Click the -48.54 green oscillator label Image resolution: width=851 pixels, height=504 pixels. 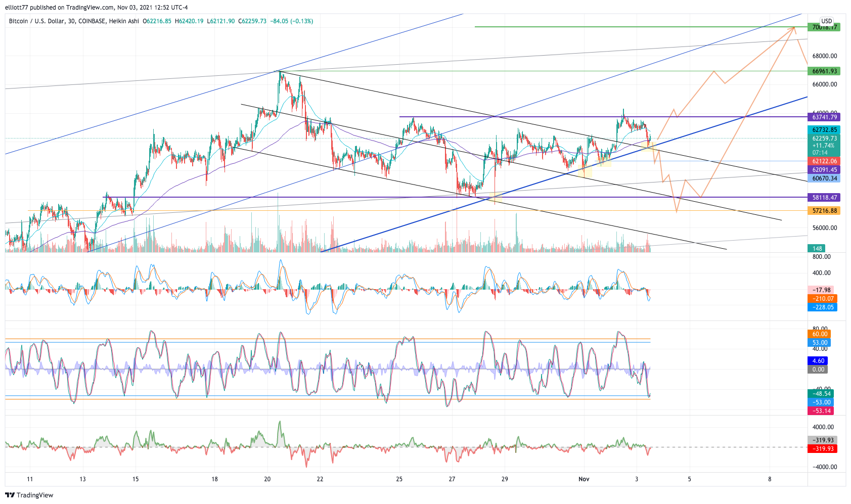coord(821,394)
